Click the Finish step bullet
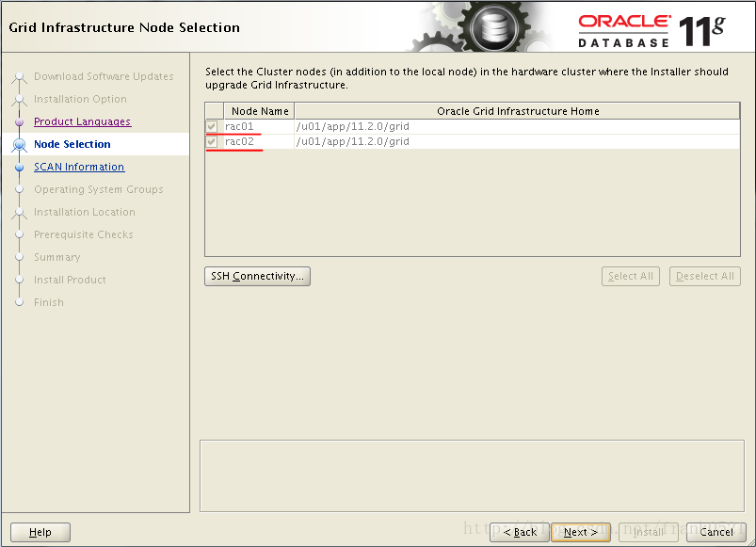 (19, 302)
